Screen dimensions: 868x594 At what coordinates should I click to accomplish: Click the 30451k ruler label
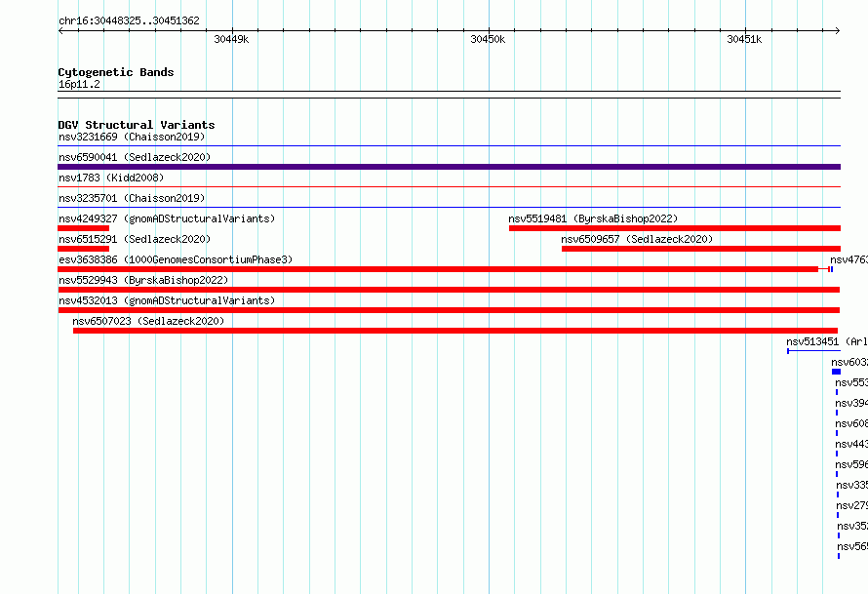(744, 39)
